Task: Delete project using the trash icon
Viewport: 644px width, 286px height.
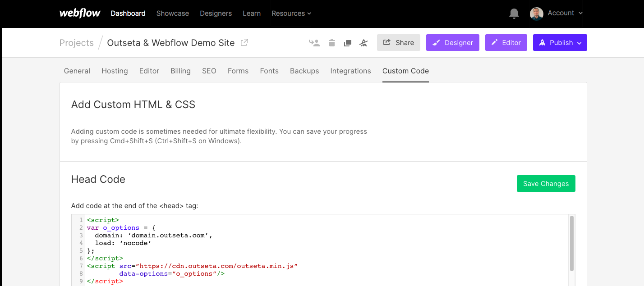Action: coord(332,43)
